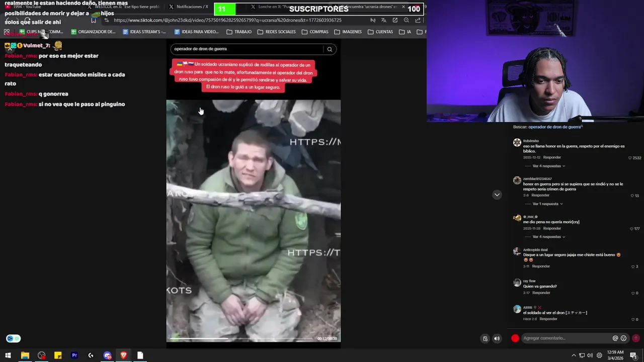The image size is (644, 362).
Task: Click the next-video down chevron button
Action: pos(497,195)
